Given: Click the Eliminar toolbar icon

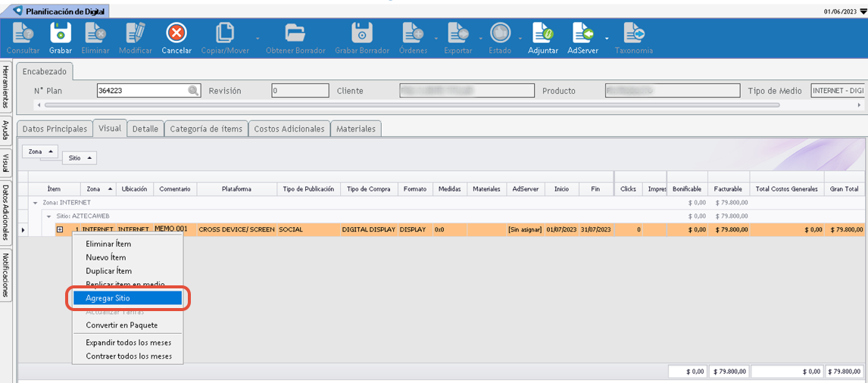Looking at the screenshot, I should click(95, 34).
